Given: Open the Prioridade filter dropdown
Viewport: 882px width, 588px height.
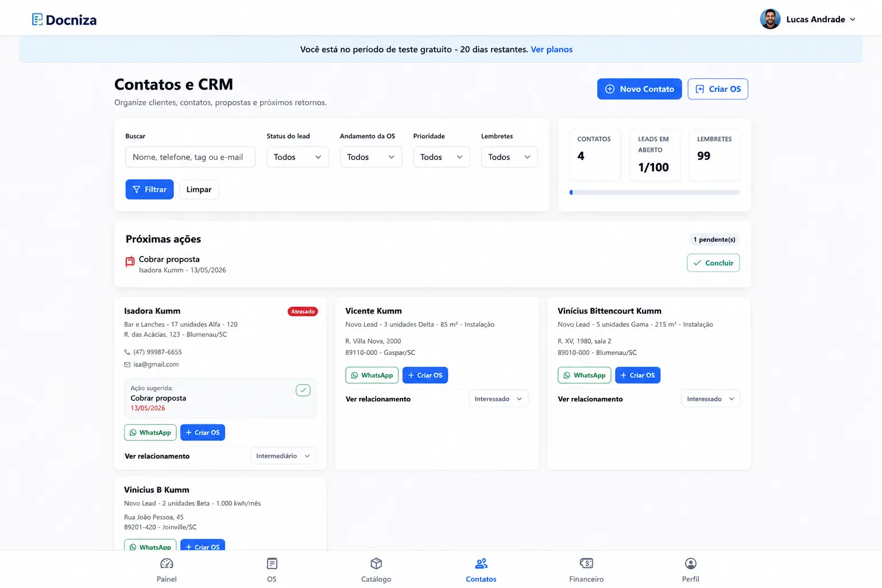Looking at the screenshot, I should (x=442, y=157).
